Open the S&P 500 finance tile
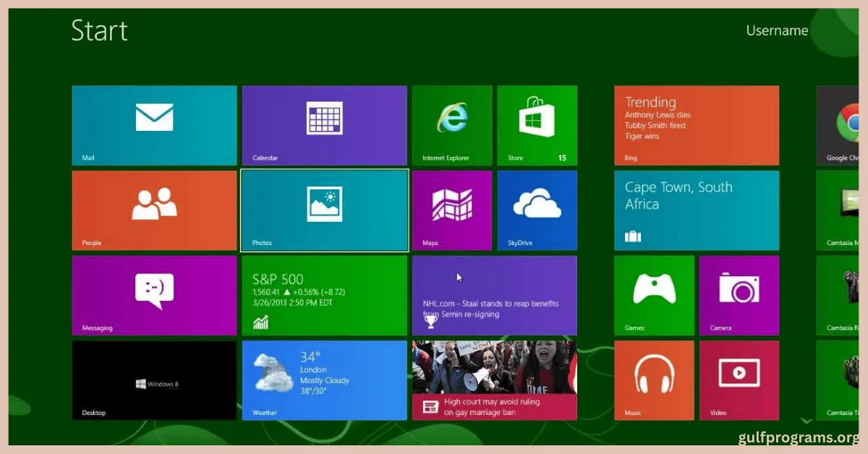The height and width of the screenshot is (454, 868). [x=324, y=295]
